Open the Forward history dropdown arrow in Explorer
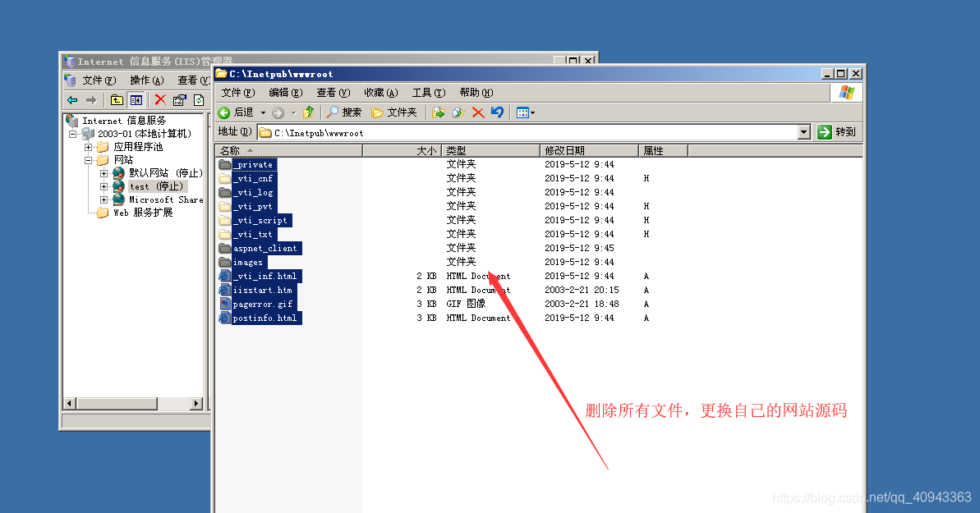 pyautogui.click(x=293, y=113)
